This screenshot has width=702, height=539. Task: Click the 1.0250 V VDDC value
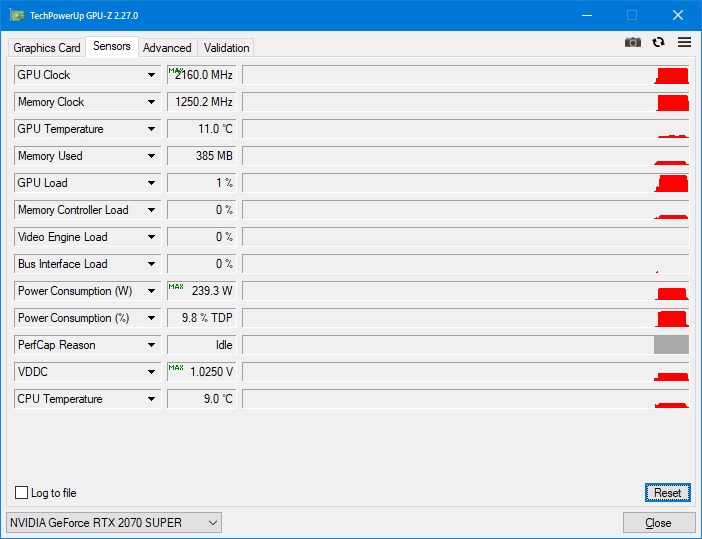[x=201, y=372]
